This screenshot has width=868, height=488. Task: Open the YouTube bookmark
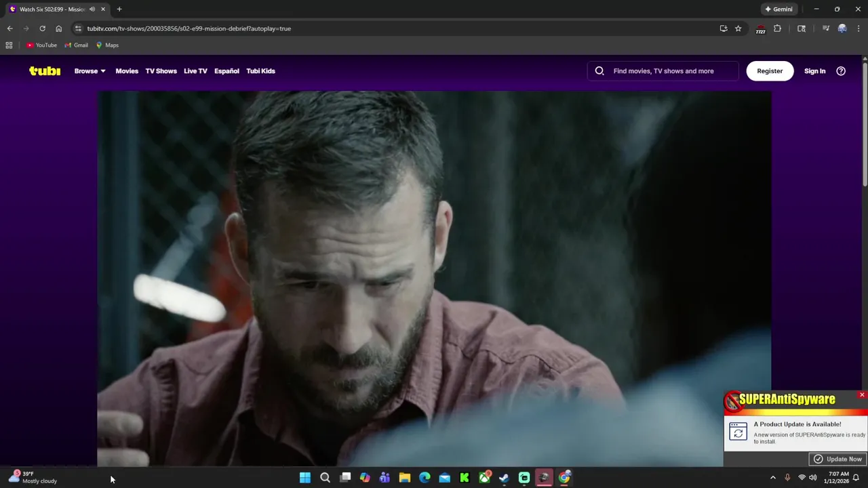[42, 45]
